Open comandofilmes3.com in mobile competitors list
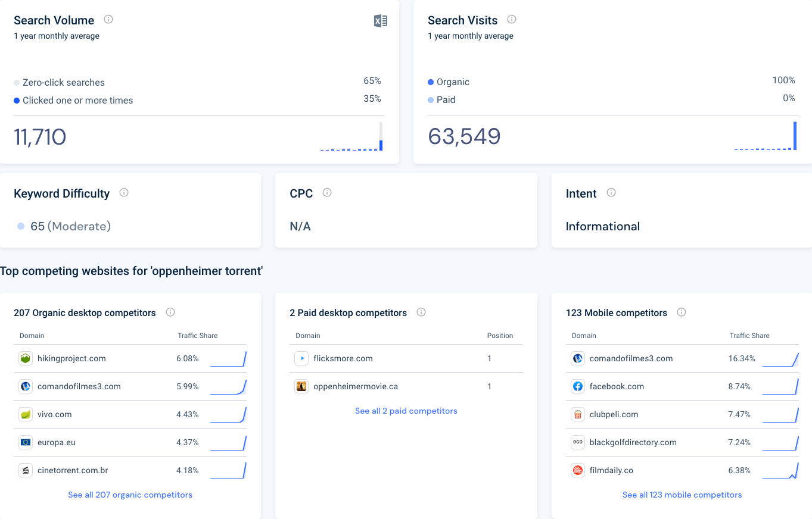812x519 pixels. 631,358
